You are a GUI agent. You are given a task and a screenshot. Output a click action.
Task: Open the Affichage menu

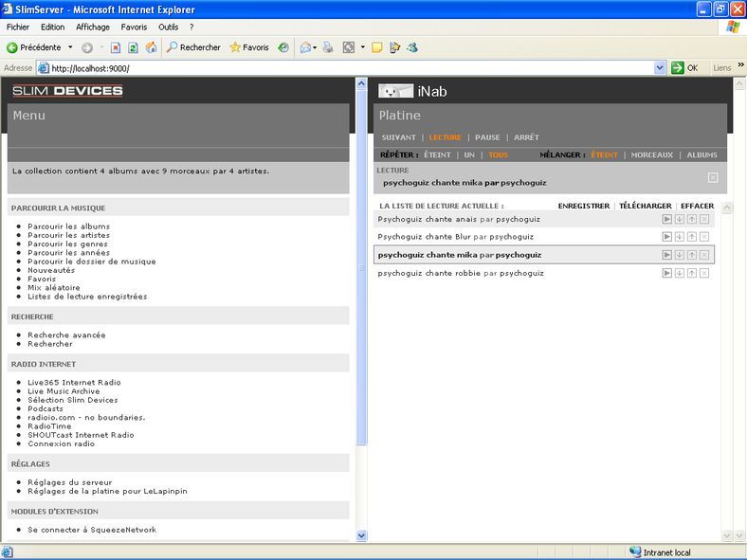[x=93, y=27]
